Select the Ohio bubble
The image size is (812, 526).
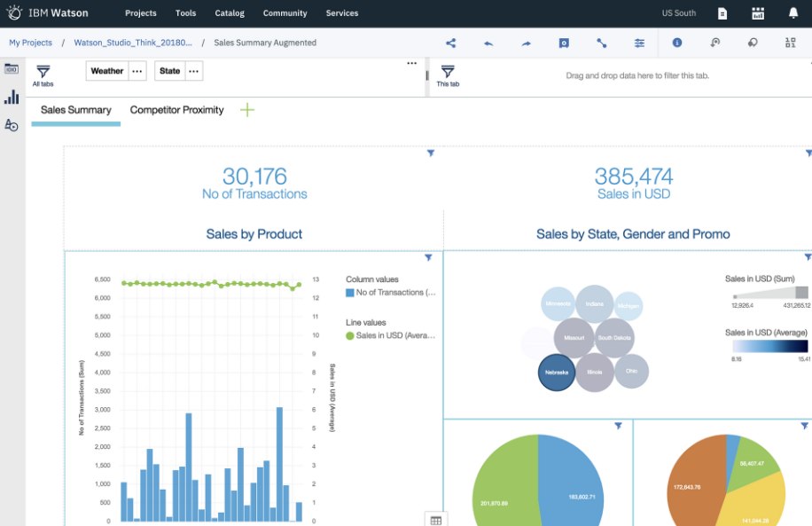click(x=631, y=371)
